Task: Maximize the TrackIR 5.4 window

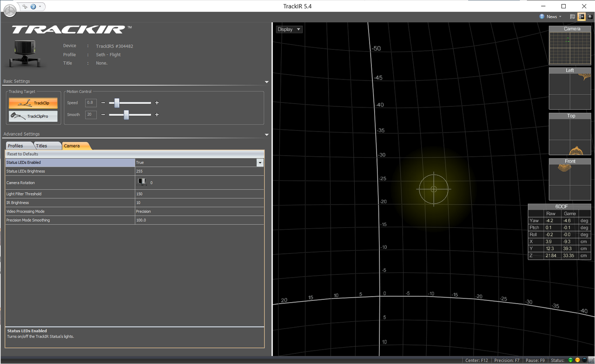Action: coord(563,6)
